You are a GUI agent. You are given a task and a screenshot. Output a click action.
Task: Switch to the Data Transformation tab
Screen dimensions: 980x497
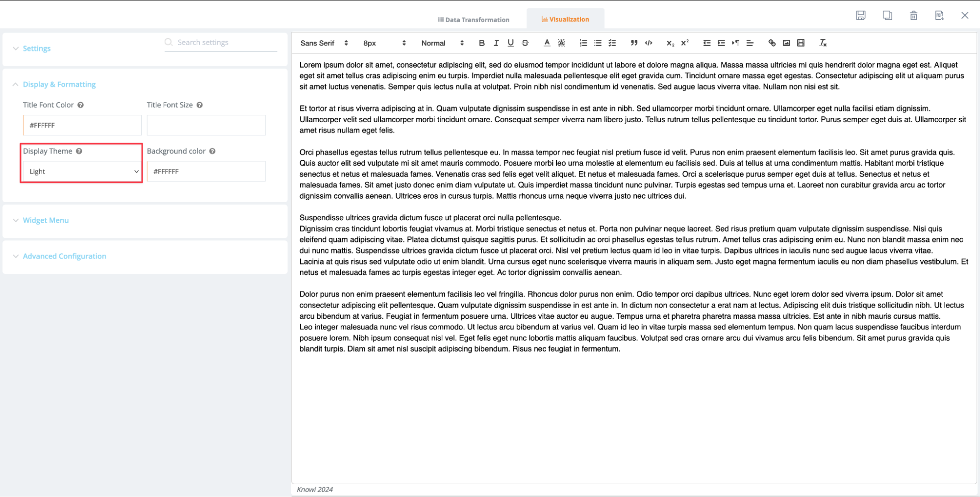473,19
